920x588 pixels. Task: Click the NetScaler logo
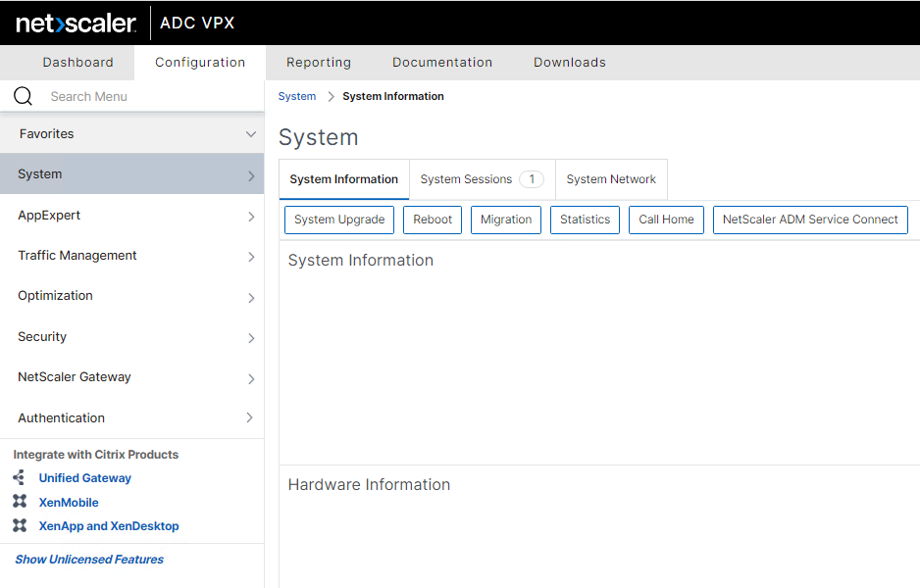pos(76,23)
